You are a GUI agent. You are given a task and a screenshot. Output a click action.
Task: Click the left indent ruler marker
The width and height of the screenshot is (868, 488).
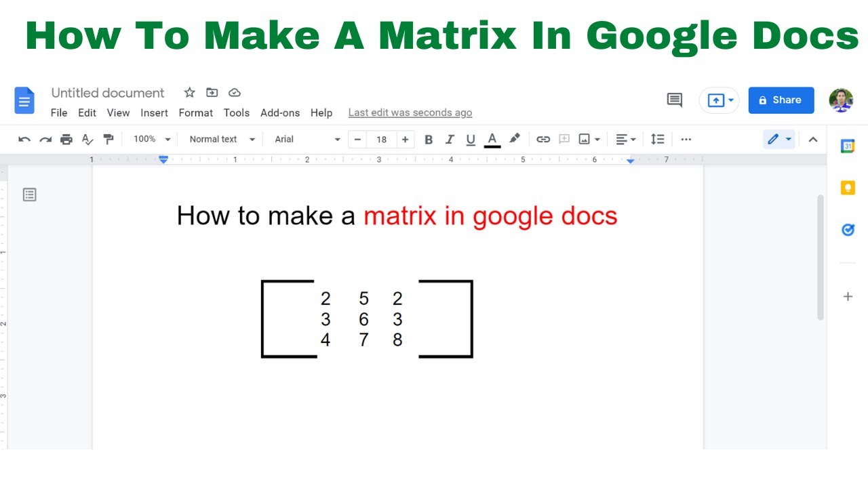(x=163, y=160)
